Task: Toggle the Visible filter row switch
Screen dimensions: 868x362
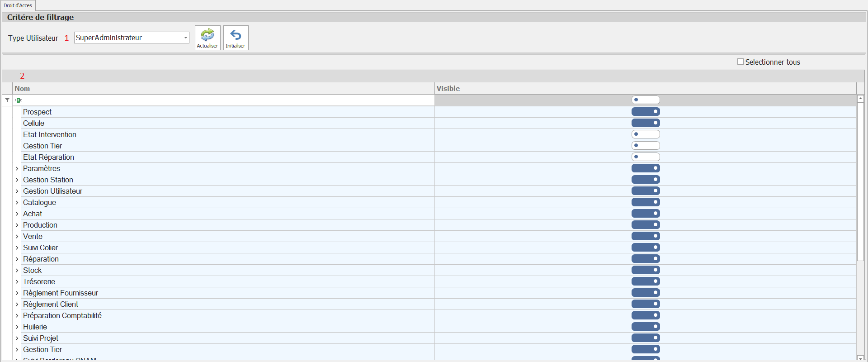Action: (x=646, y=100)
